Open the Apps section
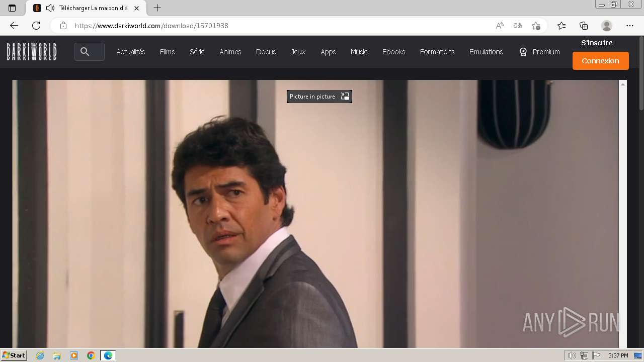 [328, 52]
